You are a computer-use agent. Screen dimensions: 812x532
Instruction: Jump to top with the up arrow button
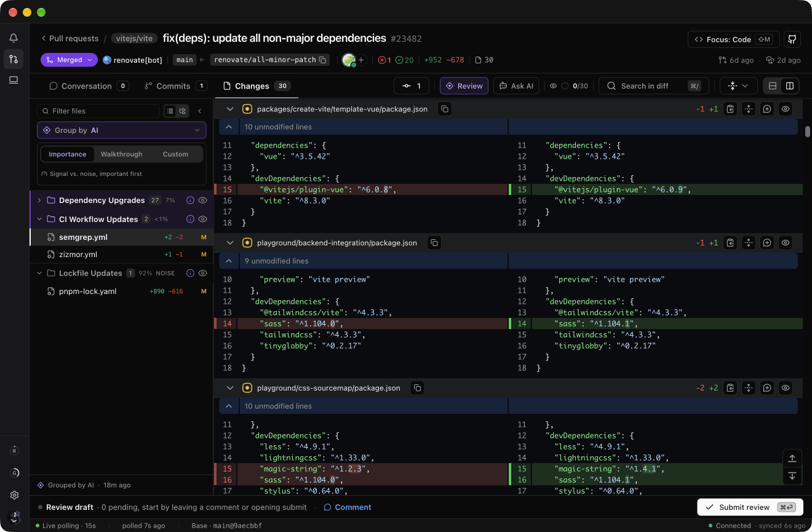pos(792,458)
